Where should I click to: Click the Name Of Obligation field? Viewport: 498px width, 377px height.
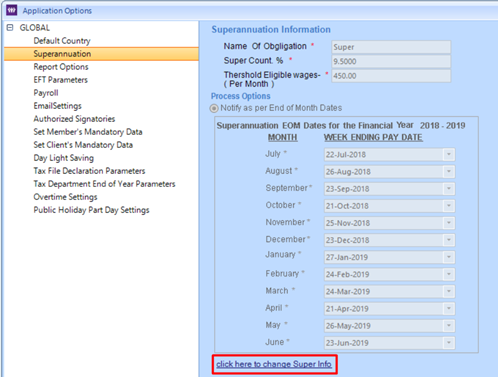(391, 47)
